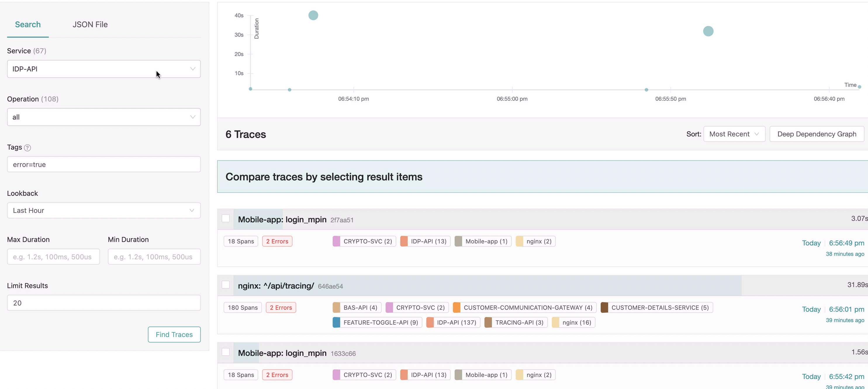868x389 pixels.
Task: Click the 31.89s trace dot in scatter plot
Action: coord(708,31)
